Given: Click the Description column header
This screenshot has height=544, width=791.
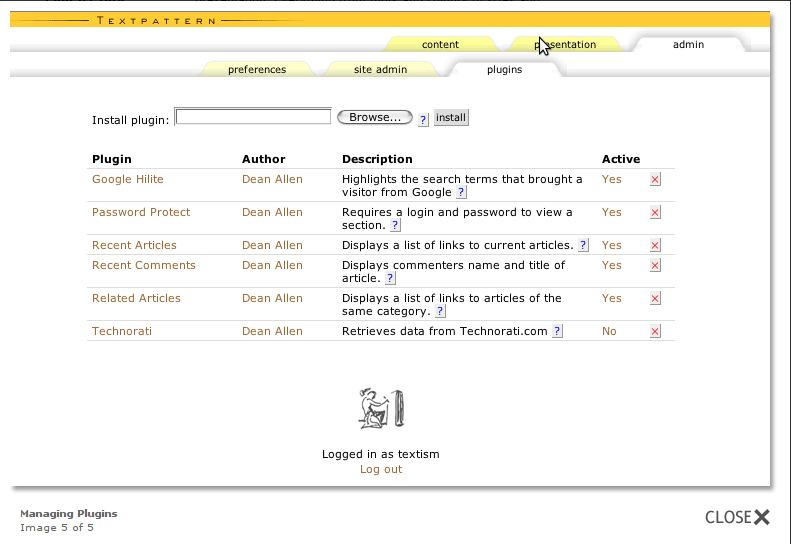Looking at the screenshot, I should coord(377,159).
